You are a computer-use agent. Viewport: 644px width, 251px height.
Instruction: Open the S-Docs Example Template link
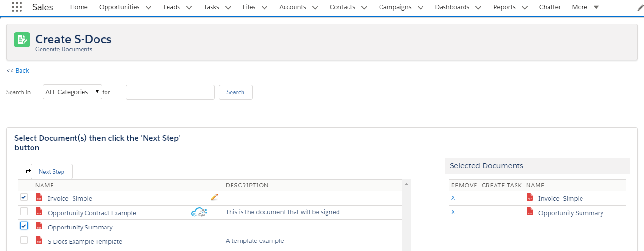85,242
